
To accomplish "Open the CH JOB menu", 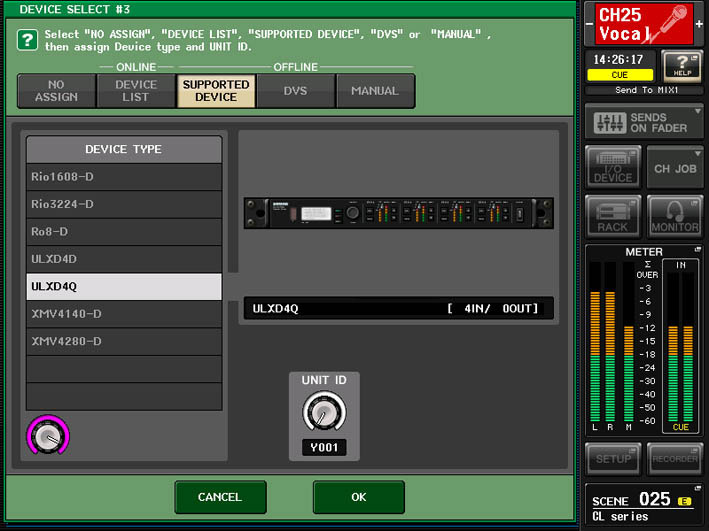I will tap(675, 167).
